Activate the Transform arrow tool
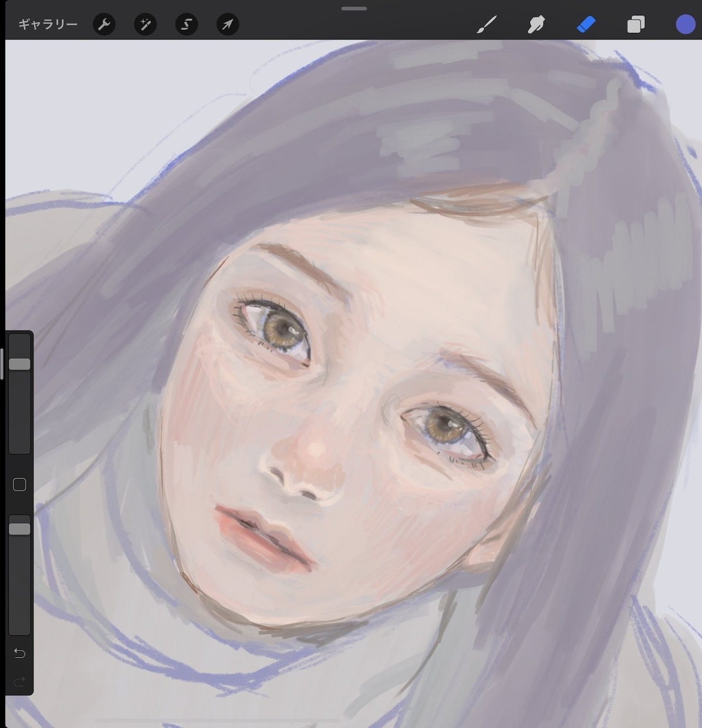 tap(227, 25)
